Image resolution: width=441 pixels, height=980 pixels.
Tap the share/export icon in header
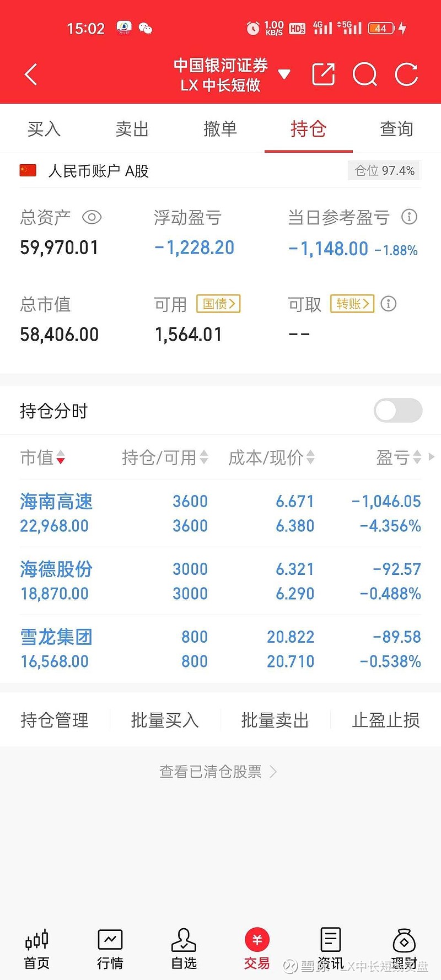pos(323,74)
